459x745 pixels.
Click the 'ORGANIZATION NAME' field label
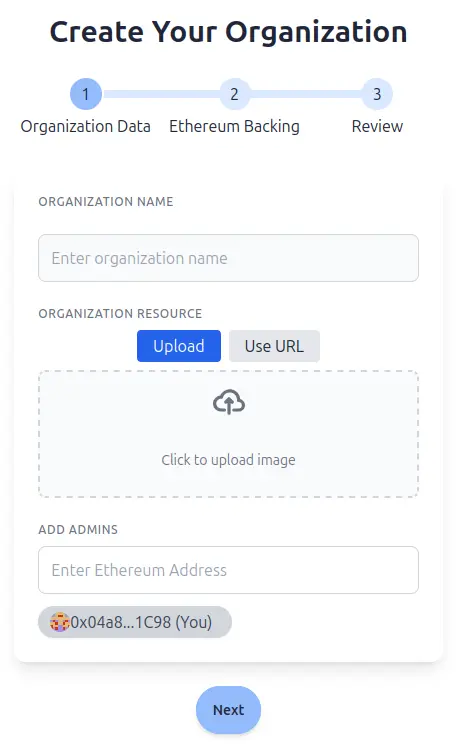[106, 201]
